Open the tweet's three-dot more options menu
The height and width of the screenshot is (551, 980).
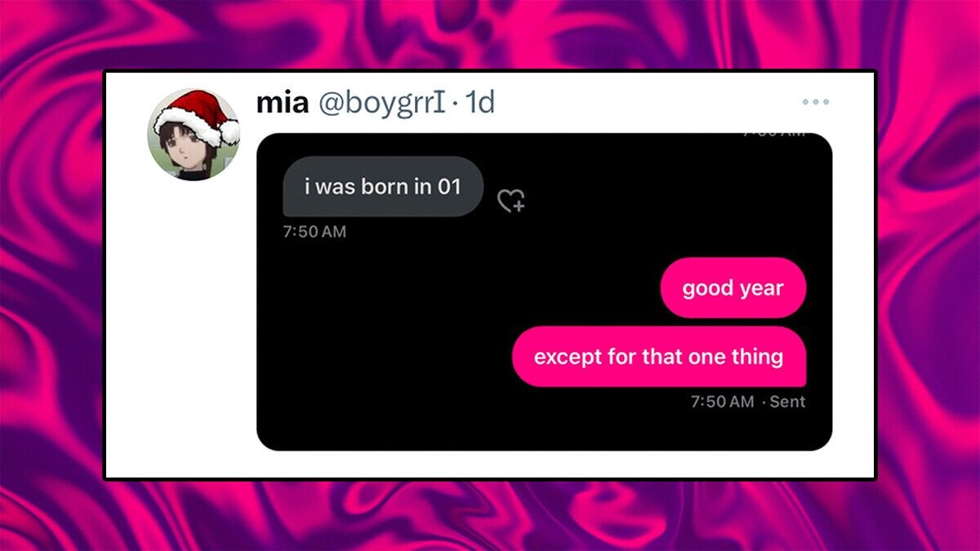pos(815,102)
